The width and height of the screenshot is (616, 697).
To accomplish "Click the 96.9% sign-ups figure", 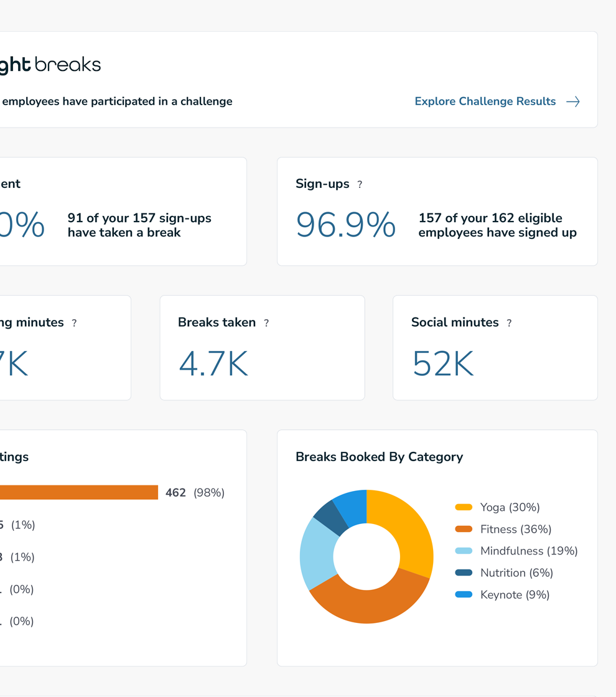I will (346, 225).
